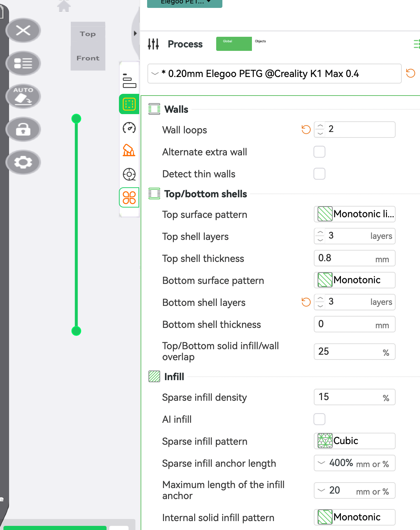Image resolution: width=420 pixels, height=530 pixels.
Task: Open the circular target settings tab icon
Action: tap(129, 174)
